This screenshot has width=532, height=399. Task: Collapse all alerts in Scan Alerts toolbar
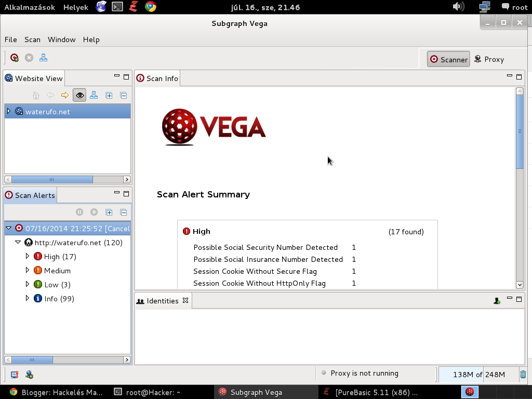pos(124,212)
